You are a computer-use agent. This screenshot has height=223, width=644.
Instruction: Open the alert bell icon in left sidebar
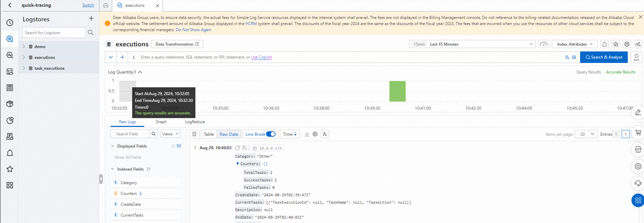(10, 153)
